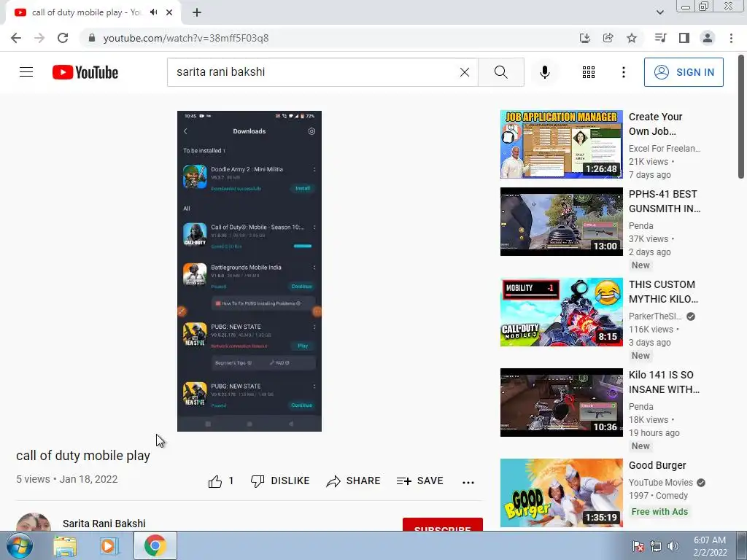
Task: Open the Kilo 141 IS SO INSANE thumbnail
Action: coord(561,402)
